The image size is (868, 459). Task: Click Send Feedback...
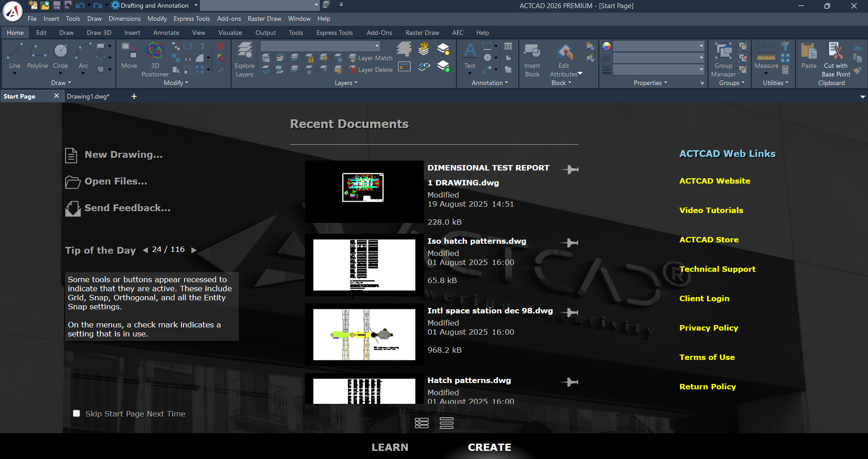pyautogui.click(x=118, y=208)
